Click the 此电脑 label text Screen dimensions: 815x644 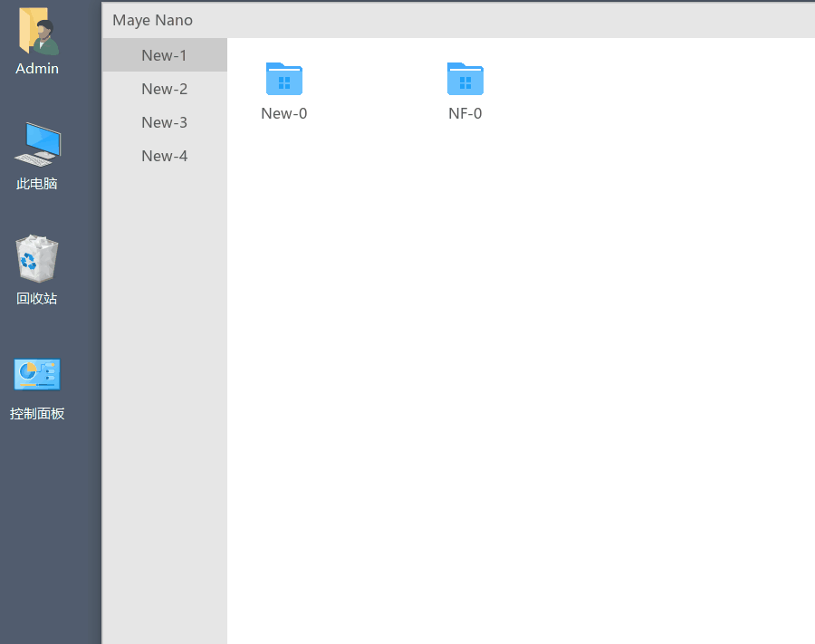[x=37, y=184]
